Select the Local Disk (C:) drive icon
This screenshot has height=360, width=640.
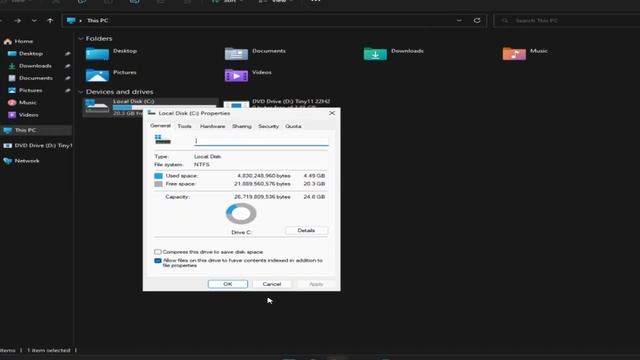tap(97, 106)
